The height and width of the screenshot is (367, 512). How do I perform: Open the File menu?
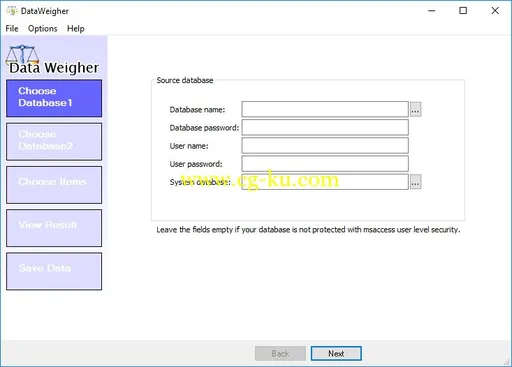coord(12,29)
